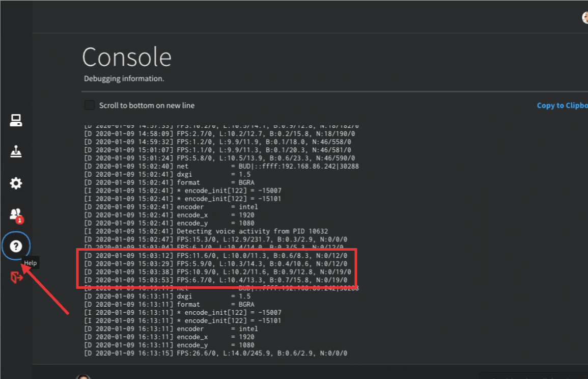Image resolution: width=588 pixels, height=379 pixels.
Task: Click the red friend notification badge
Action: [x=19, y=220]
